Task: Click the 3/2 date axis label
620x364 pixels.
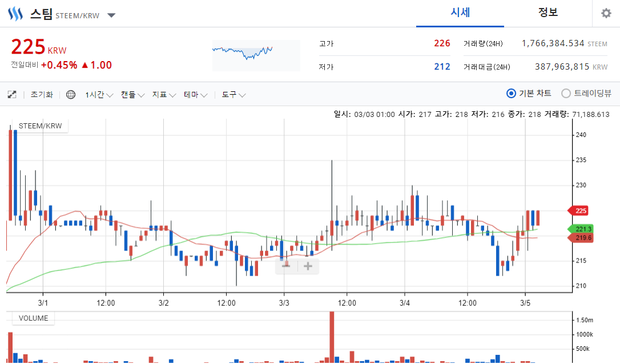Action: 163,303
